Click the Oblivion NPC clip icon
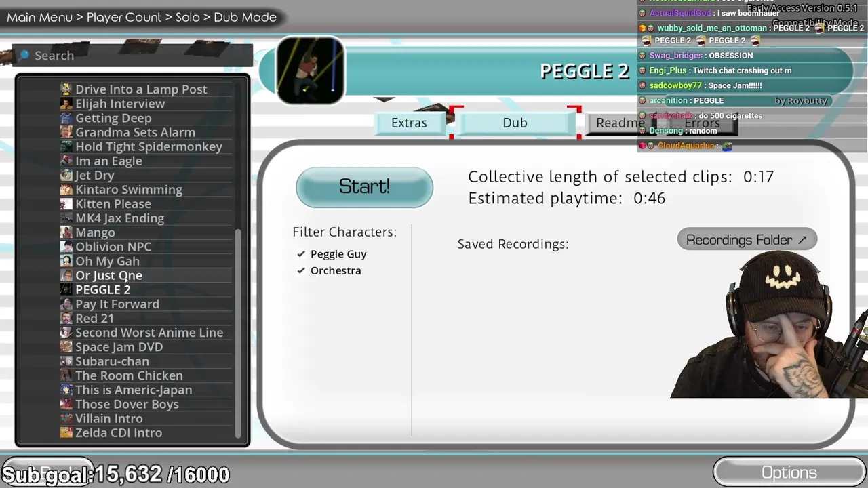This screenshot has height=488, width=868. pos(66,247)
